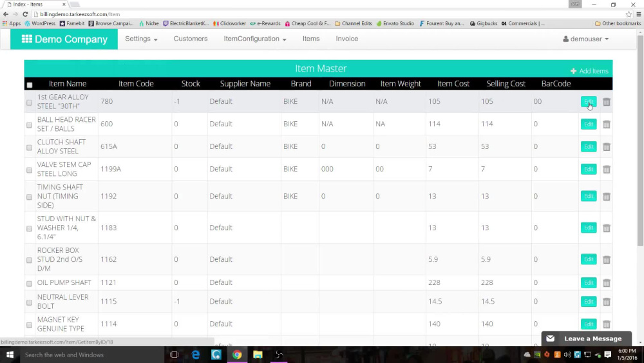Image resolution: width=644 pixels, height=363 pixels.
Task: Go to Customers page
Action: point(191,39)
